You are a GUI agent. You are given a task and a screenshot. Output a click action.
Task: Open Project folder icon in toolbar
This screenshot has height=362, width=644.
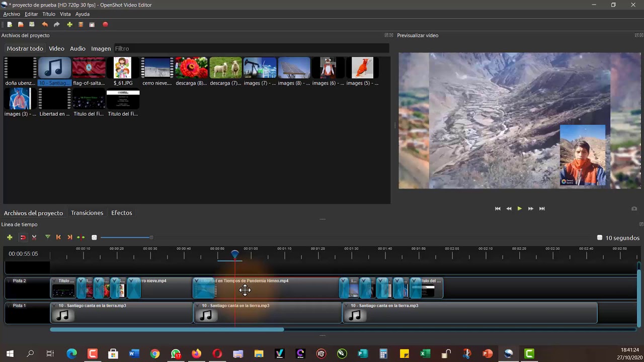pyautogui.click(x=21, y=25)
